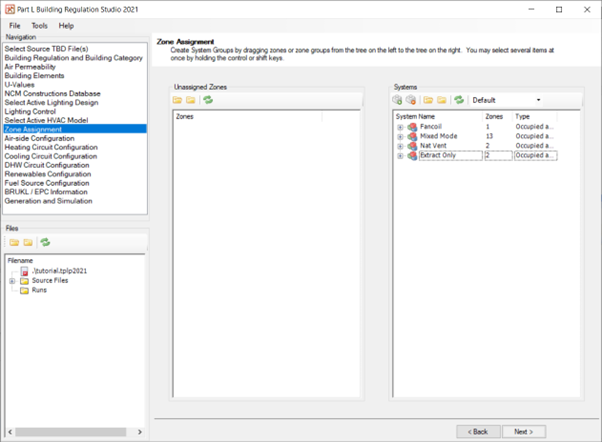Click the Runs folder icon
Image resolution: width=602 pixels, height=442 pixels.
(25, 290)
